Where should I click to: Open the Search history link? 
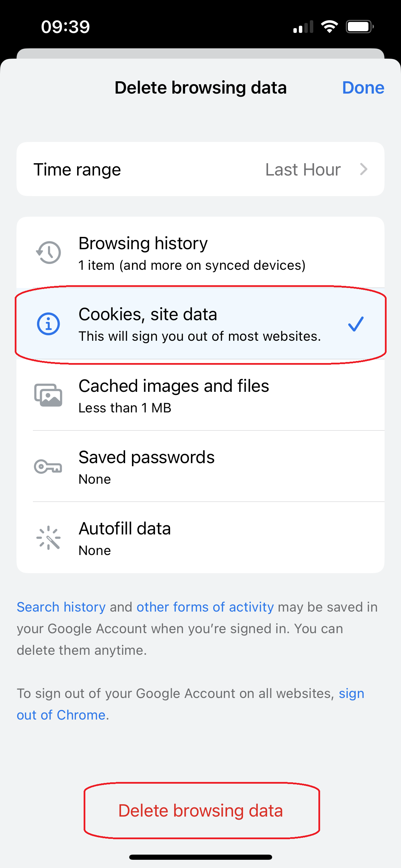click(x=61, y=607)
